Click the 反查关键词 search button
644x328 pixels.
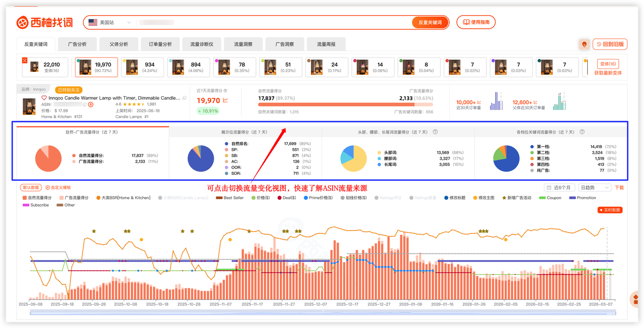coord(430,22)
